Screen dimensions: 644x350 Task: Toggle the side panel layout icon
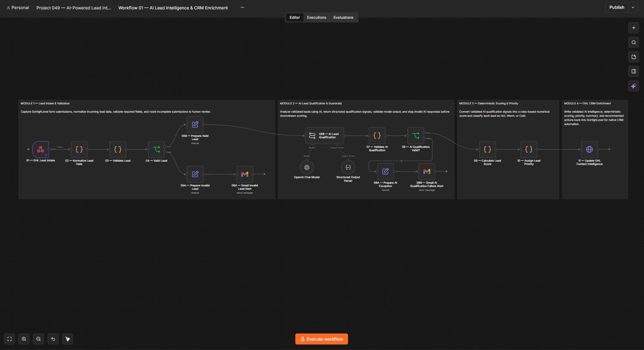point(634,71)
